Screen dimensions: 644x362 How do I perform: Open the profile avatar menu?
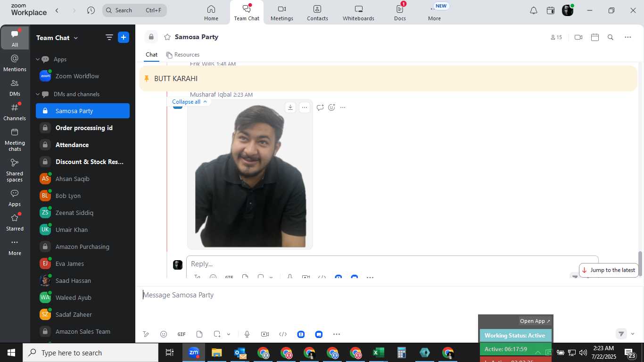568,10
